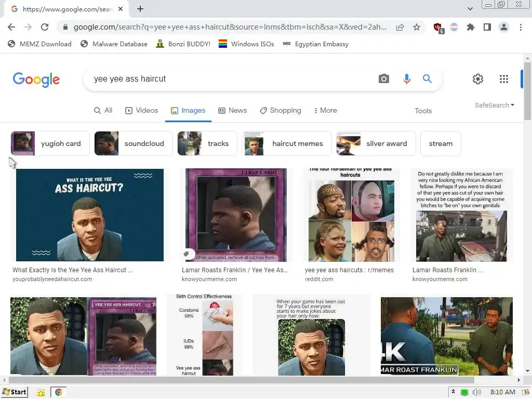This screenshot has width=532, height=399.
Task: Switch to the All results tab
Action: tap(103, 110)
